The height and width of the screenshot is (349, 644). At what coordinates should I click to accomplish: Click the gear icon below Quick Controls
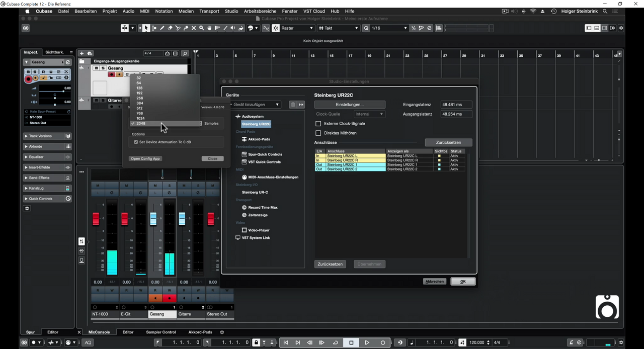(27, 208)
